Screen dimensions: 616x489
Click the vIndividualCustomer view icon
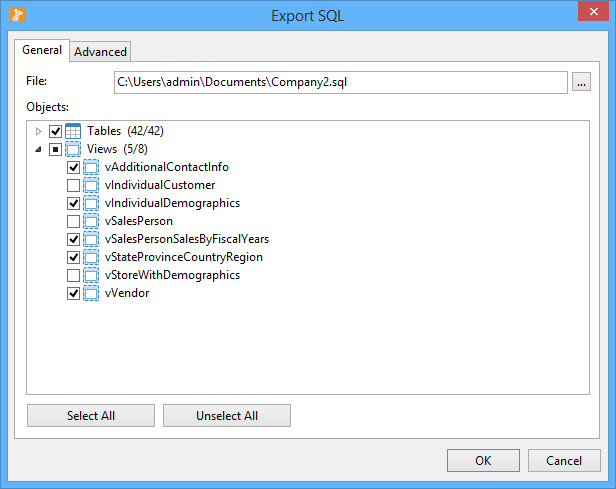[x=91, y=185]
